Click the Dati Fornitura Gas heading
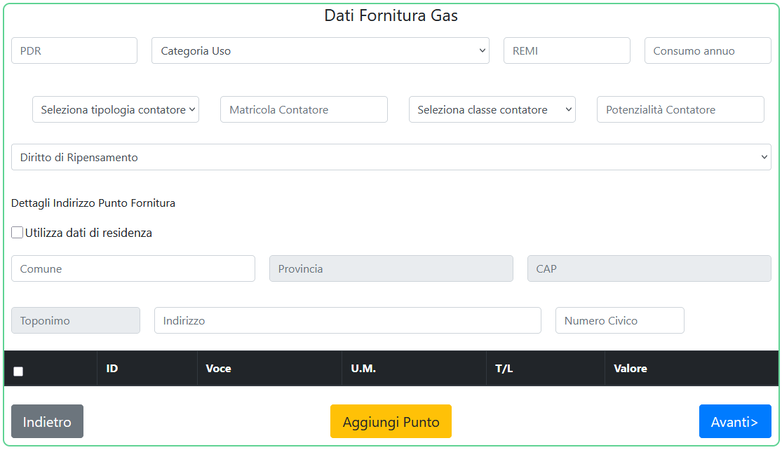Screen dimensions: 782x450 pyautogui.click(x=391, y=15)
